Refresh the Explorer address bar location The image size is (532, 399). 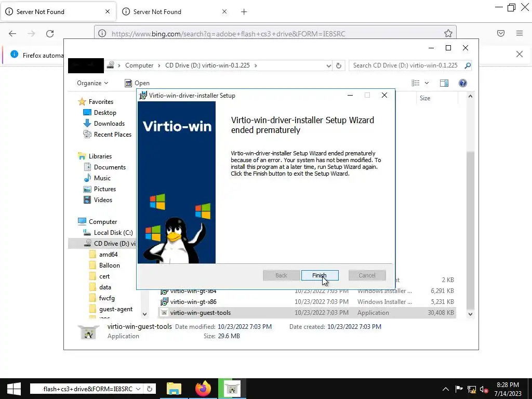click(339, 65)
